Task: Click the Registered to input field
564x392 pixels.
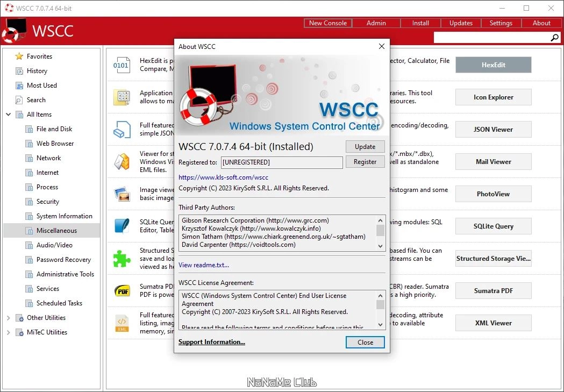Action: point(282,162)
